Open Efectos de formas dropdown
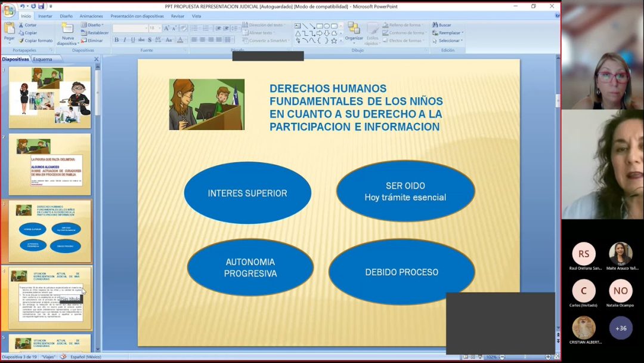 pos(403,41)
